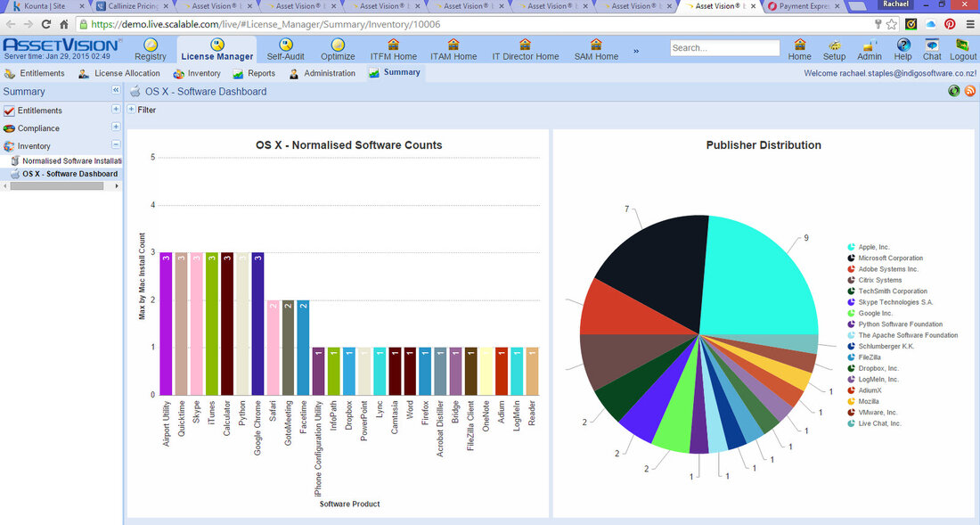The image size is (980, 525).
Task: Open the Optimize module icon
Action: click(x=338, y=45)
